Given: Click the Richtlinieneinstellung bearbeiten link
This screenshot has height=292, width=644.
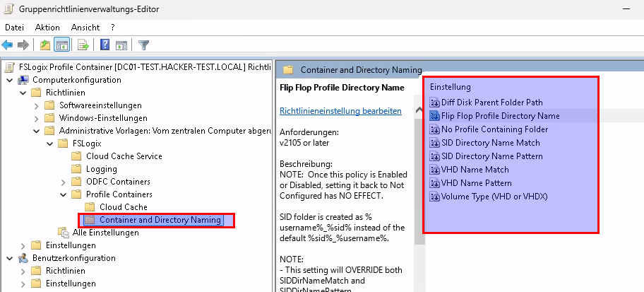Looking at the screenshot, I should (x=340, y=111).
